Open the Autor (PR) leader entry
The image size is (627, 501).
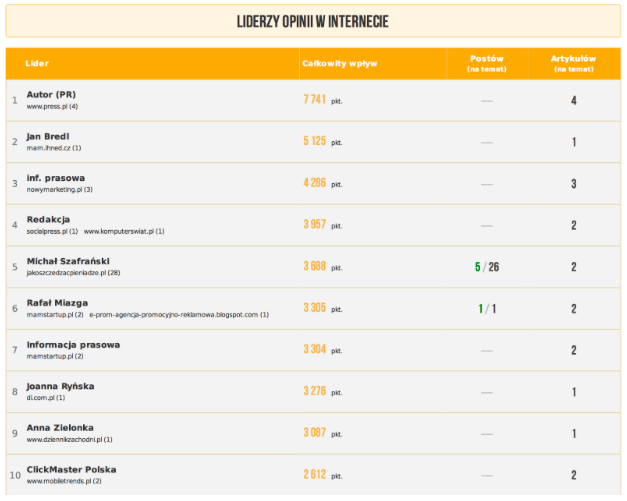coord(51,94)
